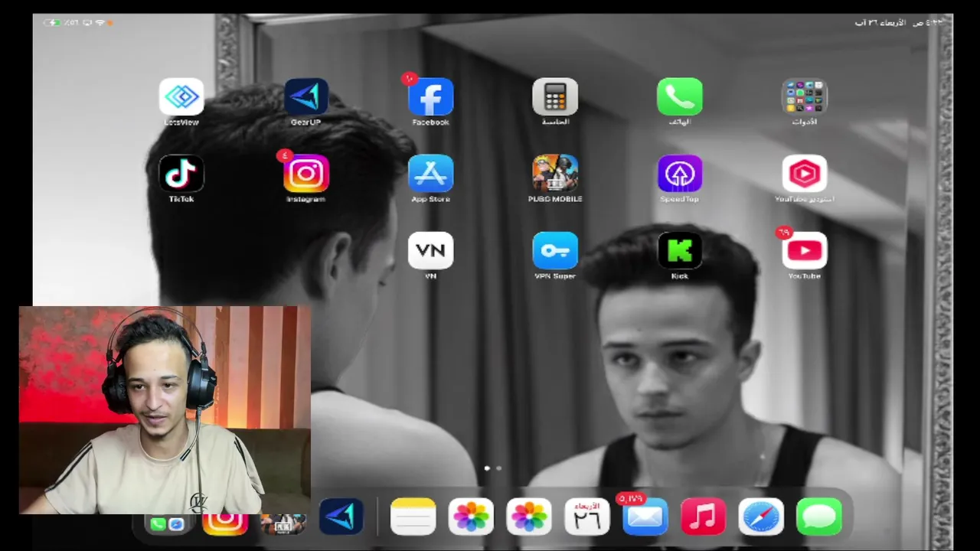This screenshot has height=551, width=980.
Task: Tap the battery indicator in the status bar
Action: (x=53, y=23)
